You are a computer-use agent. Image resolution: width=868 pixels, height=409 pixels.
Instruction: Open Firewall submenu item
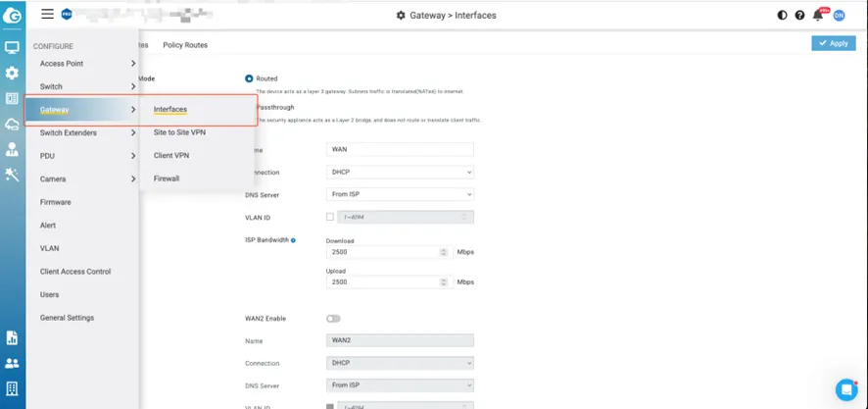coord(167,179)
